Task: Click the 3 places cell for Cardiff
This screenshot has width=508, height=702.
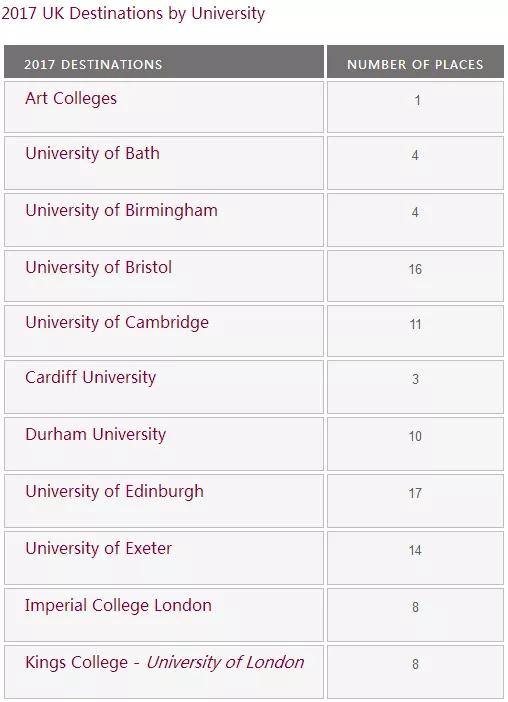Action: [x=415, y=387]
